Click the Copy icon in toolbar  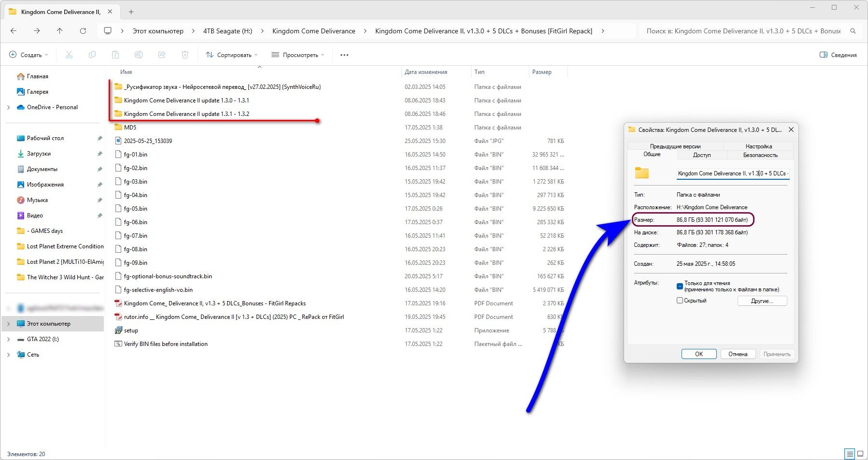point(92,55)
